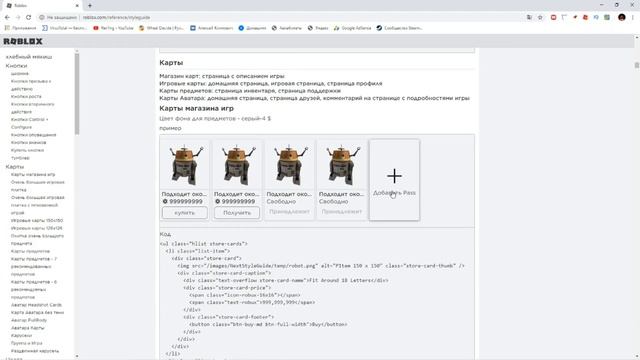Click the Получить button on second card
The image size is (640, 360).
click(237, 213)
